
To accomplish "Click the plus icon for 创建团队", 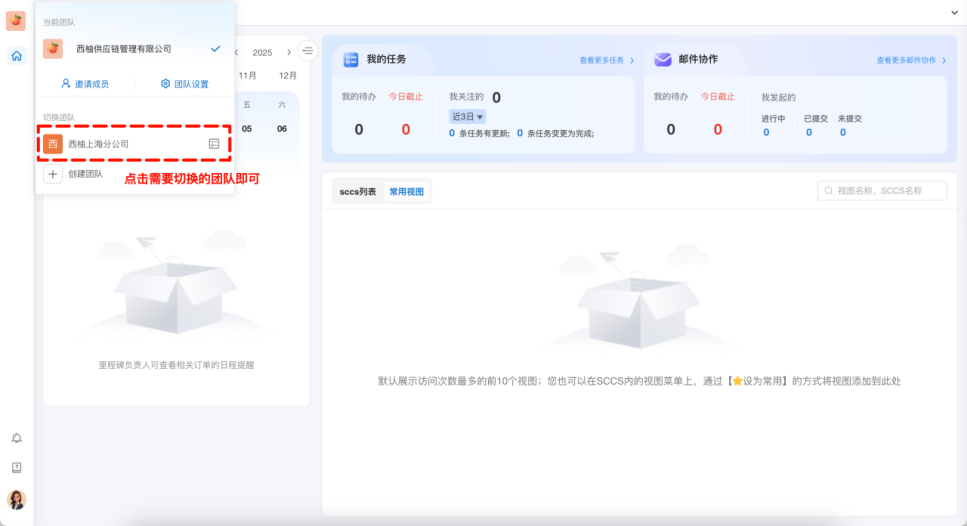I will (53, 174).
